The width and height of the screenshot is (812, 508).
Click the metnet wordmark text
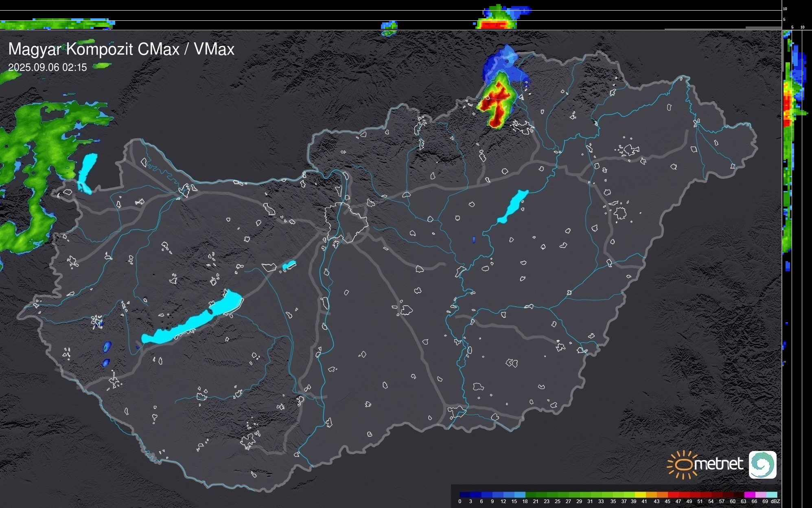[x=718, y=464]
